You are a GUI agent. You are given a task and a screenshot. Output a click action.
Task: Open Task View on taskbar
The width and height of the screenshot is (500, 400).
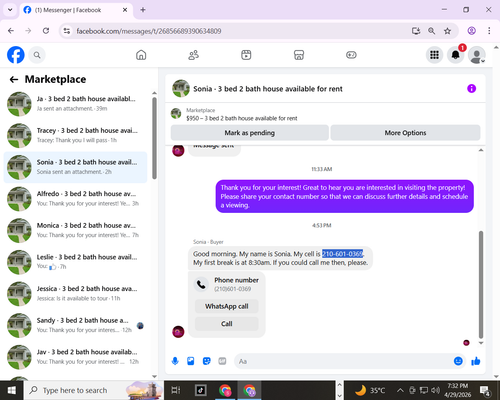(176, 390)
